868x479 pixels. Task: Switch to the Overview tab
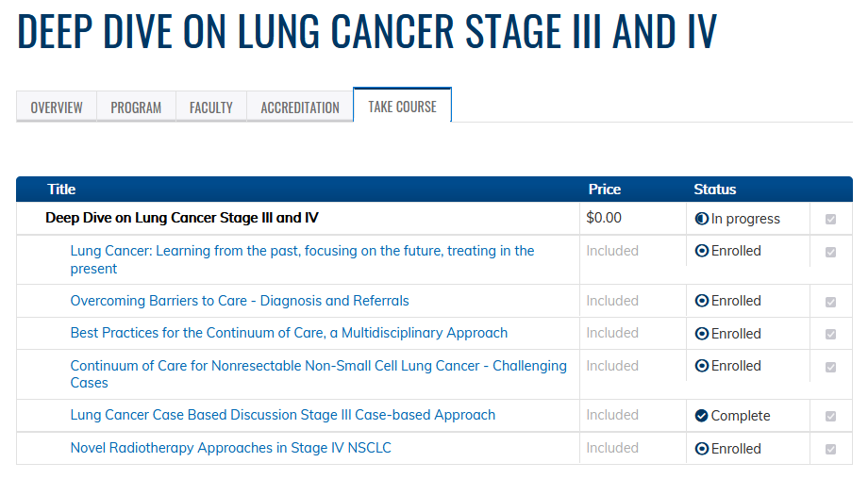click(x=57, y=107)
